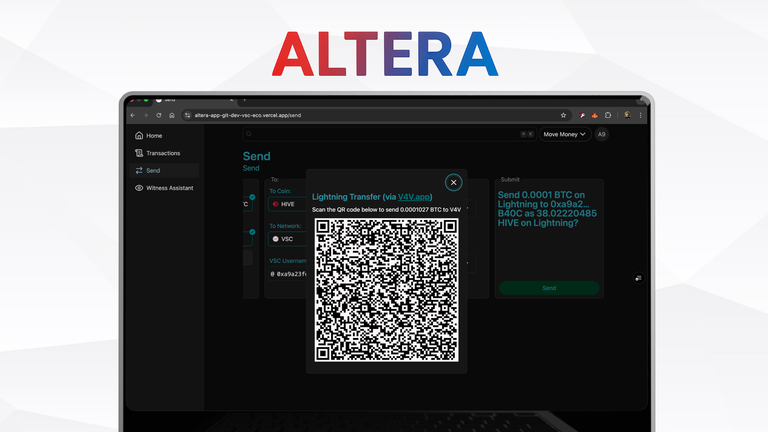Click the search field at the top
This screenshot has width=768, height=432.
pos(389,134)
